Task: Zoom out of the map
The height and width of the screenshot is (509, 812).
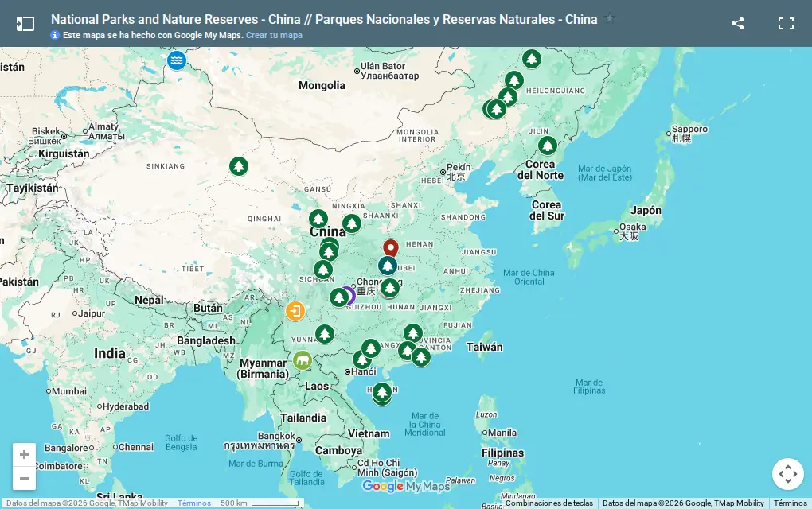Action: [25, 479]
